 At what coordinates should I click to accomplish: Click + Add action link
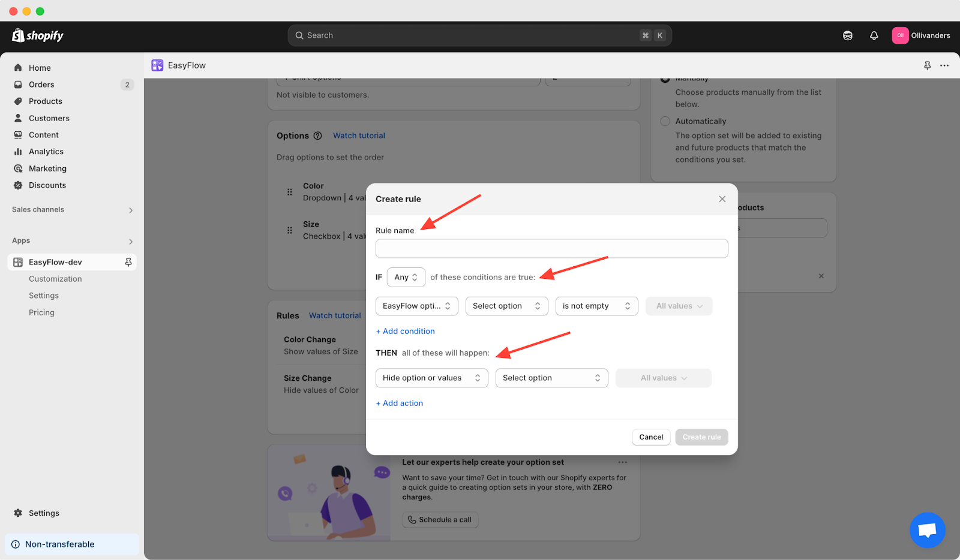[x=399, y=403]
